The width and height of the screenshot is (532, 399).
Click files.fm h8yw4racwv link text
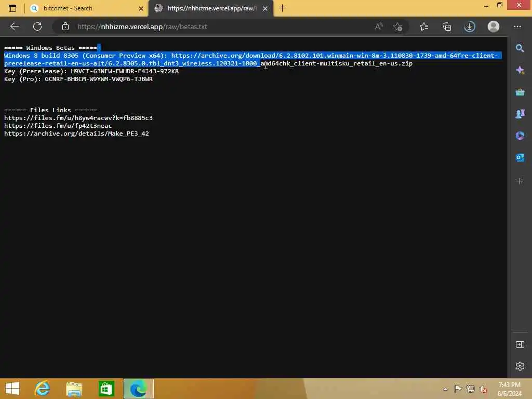point(78,118)
